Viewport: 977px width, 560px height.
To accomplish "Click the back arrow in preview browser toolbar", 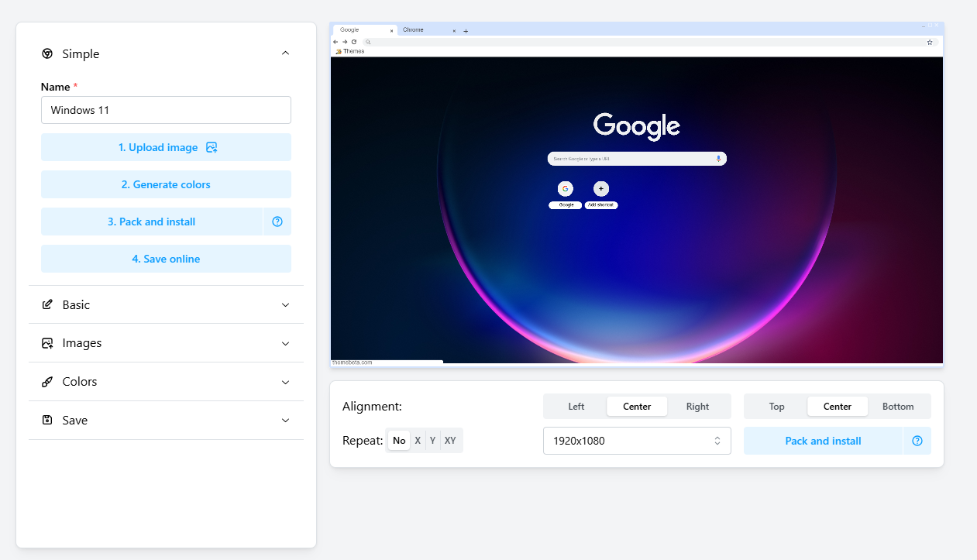I will (335, 42).
